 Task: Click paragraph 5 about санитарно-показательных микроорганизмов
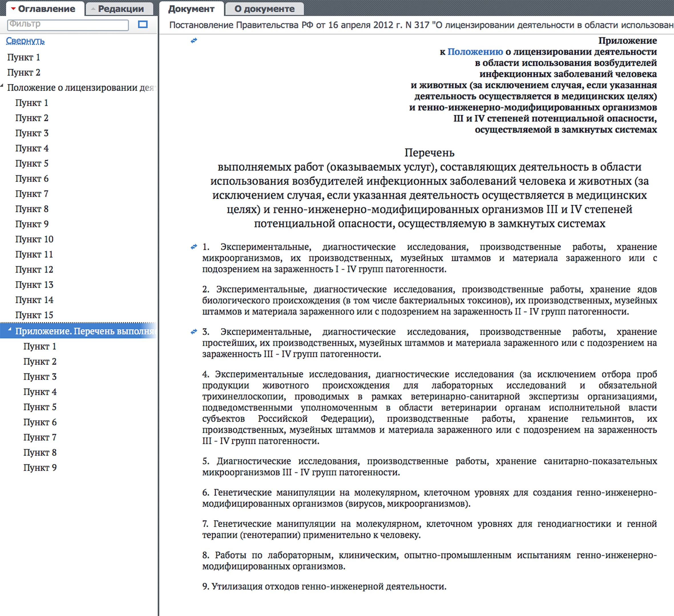(x=430, y=466)
